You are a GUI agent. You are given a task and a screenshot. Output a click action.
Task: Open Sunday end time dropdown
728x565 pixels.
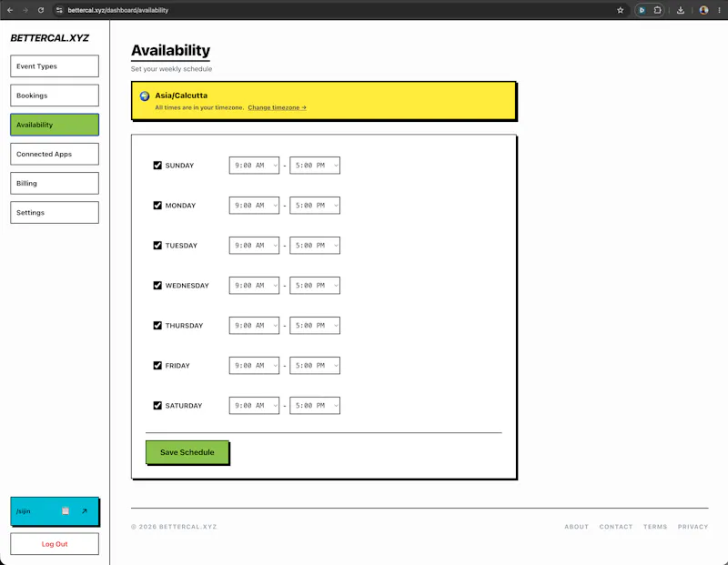pos(315,166)
